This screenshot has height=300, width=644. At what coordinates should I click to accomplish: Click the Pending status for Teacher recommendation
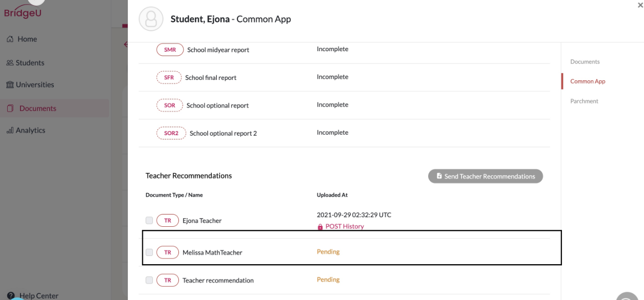(328, 280)
